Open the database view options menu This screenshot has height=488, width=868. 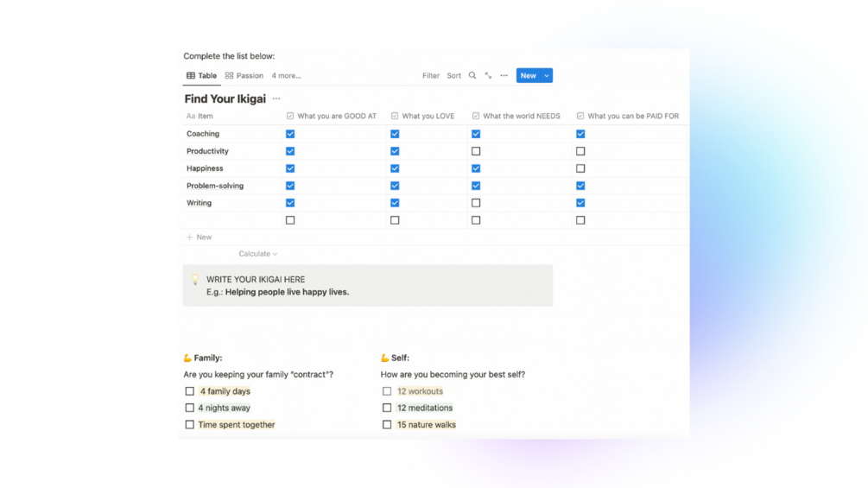click(504, 75)
